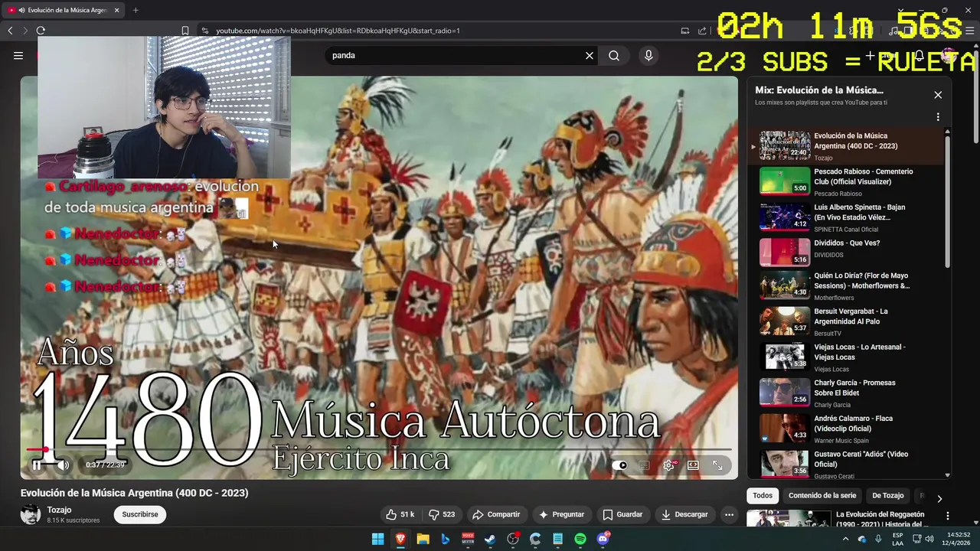Open La Evolución del Reggaetón thumbnail

(x=789, y=519)
